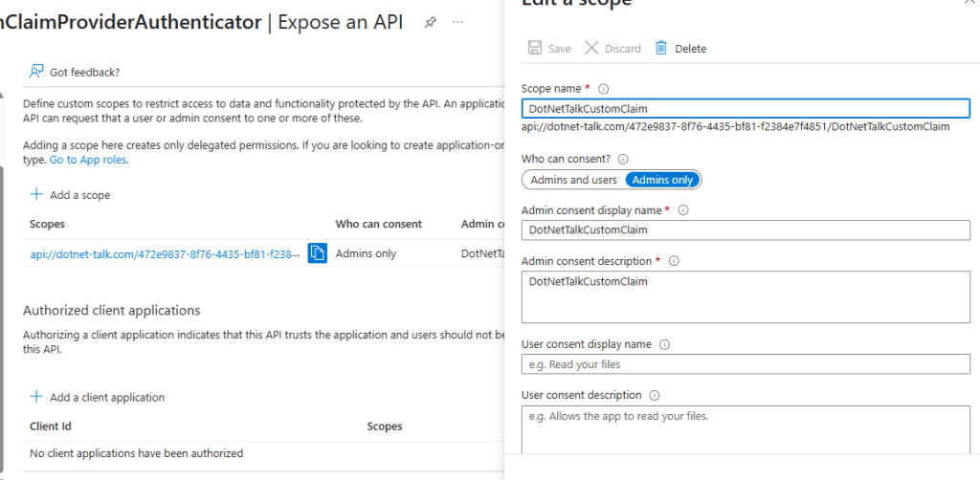Viewport: 980px width, 480px height.
Task: Click the User consent description text area
Action: [746, 429]
